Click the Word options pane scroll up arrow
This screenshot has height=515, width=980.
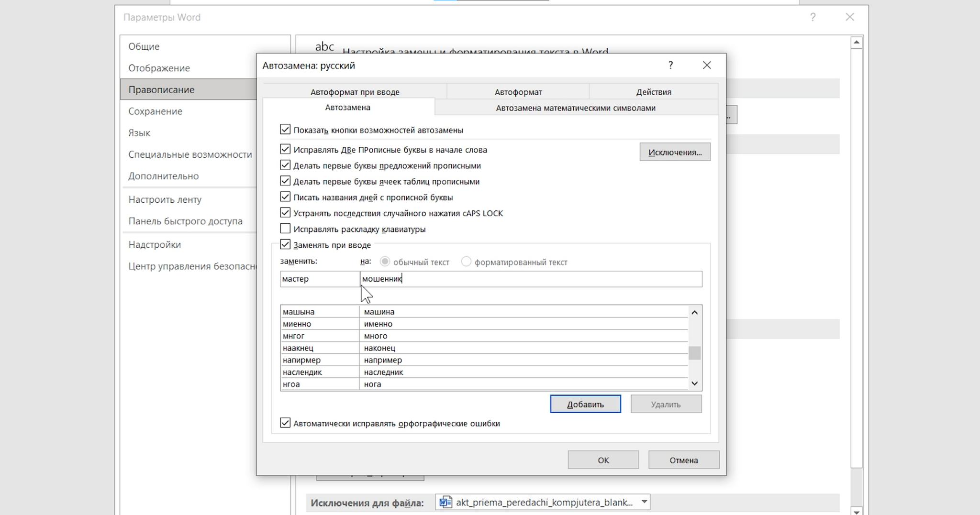pos(857,43)
